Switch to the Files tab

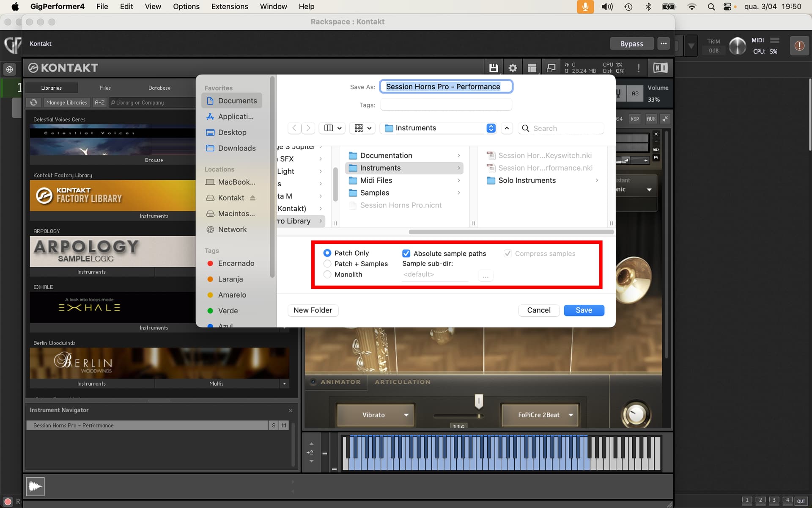pos(105,88)
